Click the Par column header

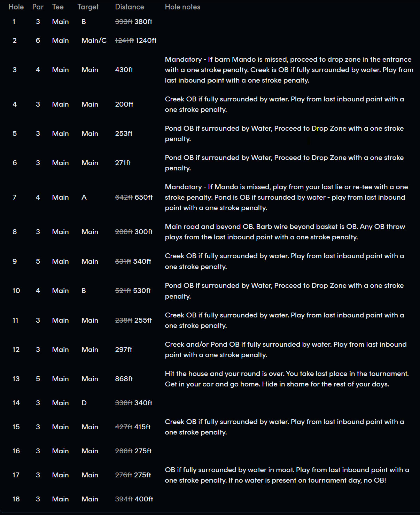(38, 7)
